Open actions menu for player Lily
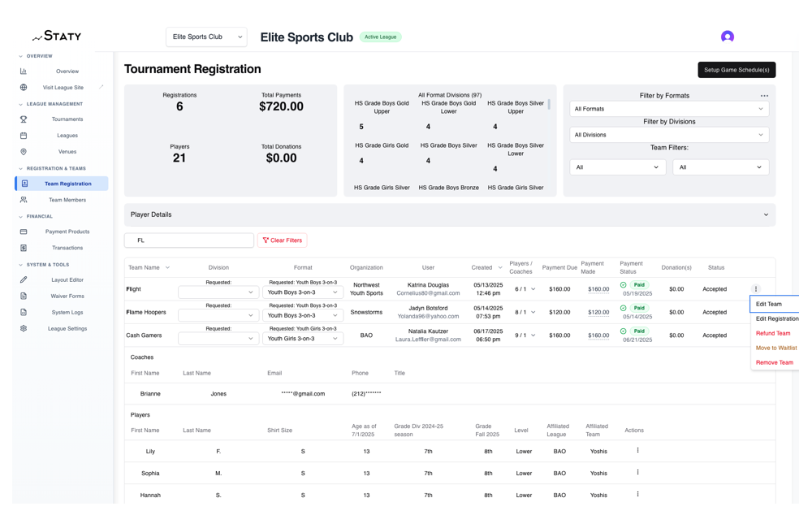The width and height of the screenshot is (812, 528). click(637, 451)
